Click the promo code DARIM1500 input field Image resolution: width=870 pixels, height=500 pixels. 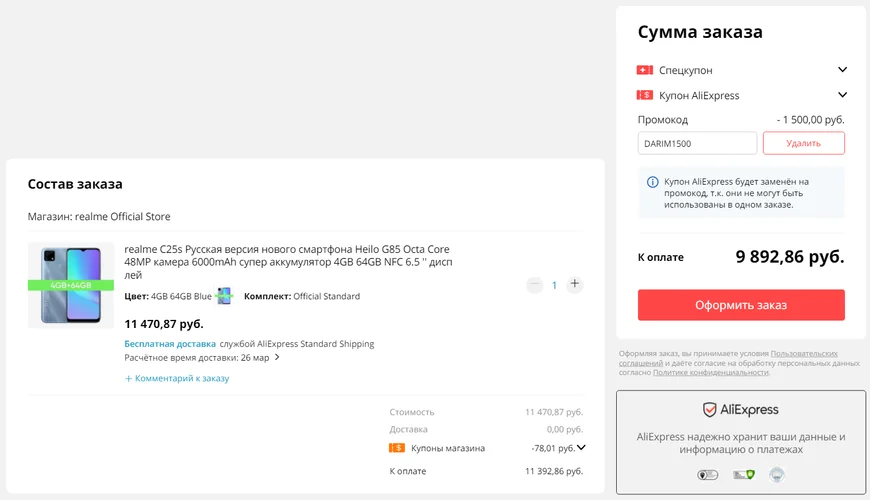(697, 143)
